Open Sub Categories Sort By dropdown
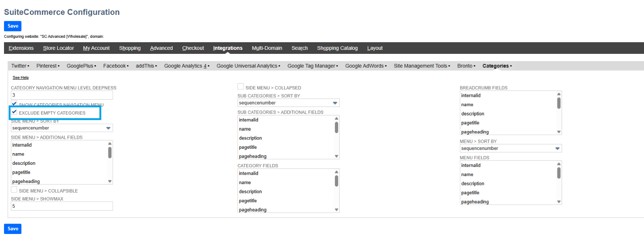The image size is (644, 242). click(x=288, y=103)
